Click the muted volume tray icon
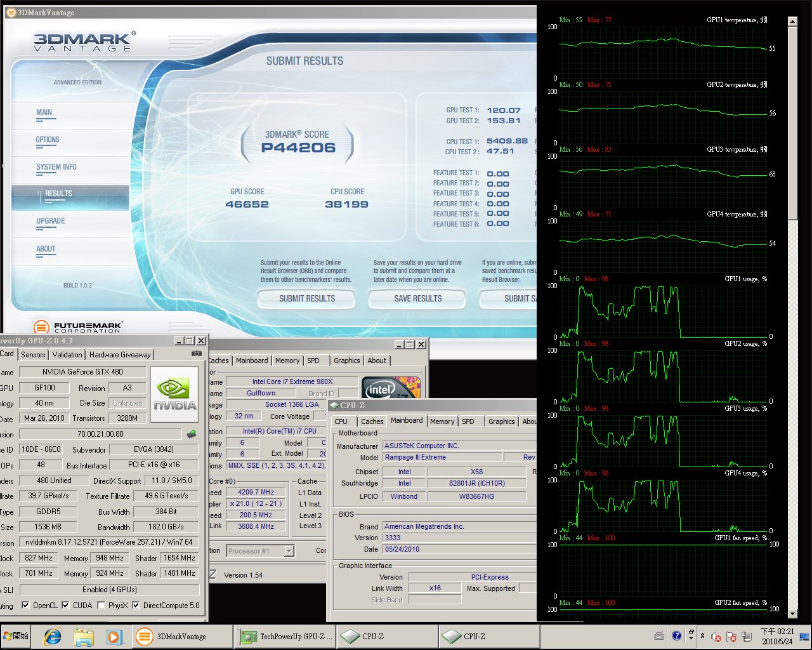This screenshot has width=812, height=650. [716, 636]
